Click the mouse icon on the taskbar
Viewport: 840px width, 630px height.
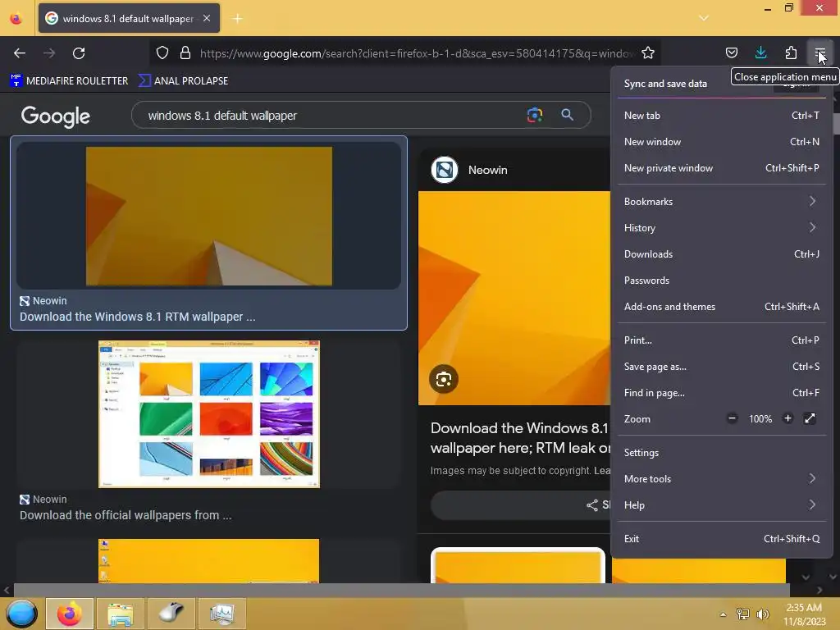[171, 614]
